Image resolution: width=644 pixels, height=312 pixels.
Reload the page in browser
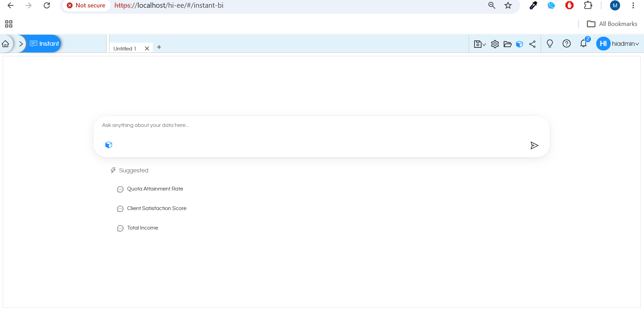[47, 5]
